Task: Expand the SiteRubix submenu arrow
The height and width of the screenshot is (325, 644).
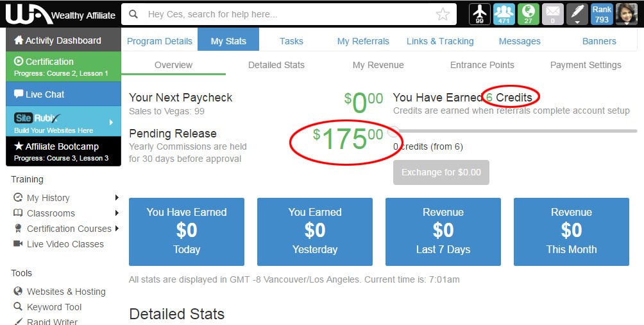Action: (112, 122)
